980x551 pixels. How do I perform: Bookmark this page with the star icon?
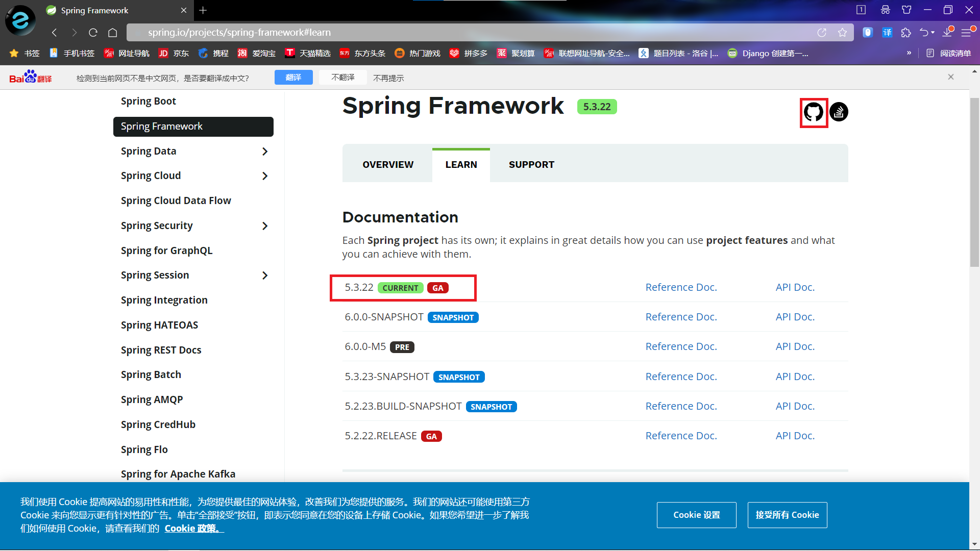coord(842,33)
